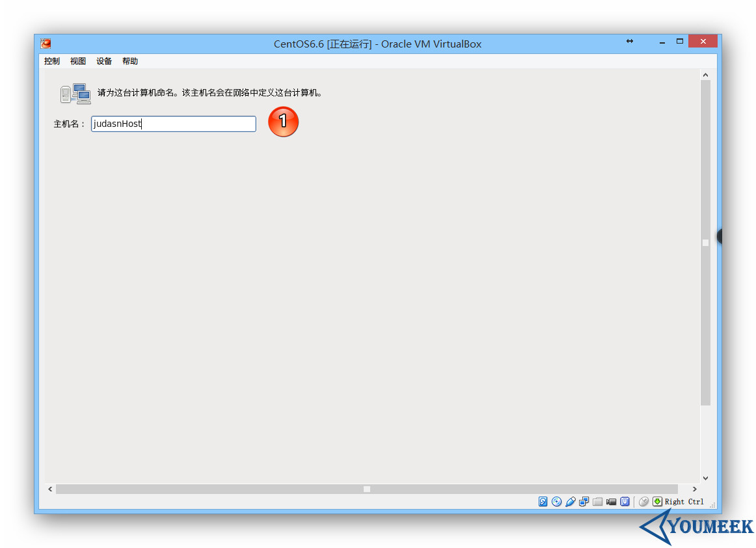Click the video capture status icon
756x548 pixels.
click(611, 501)
